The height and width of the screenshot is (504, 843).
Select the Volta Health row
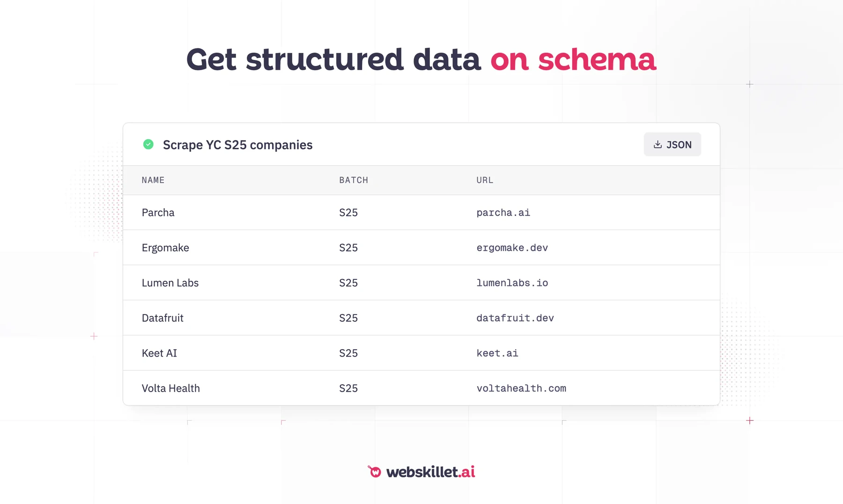tap(421, 388)
